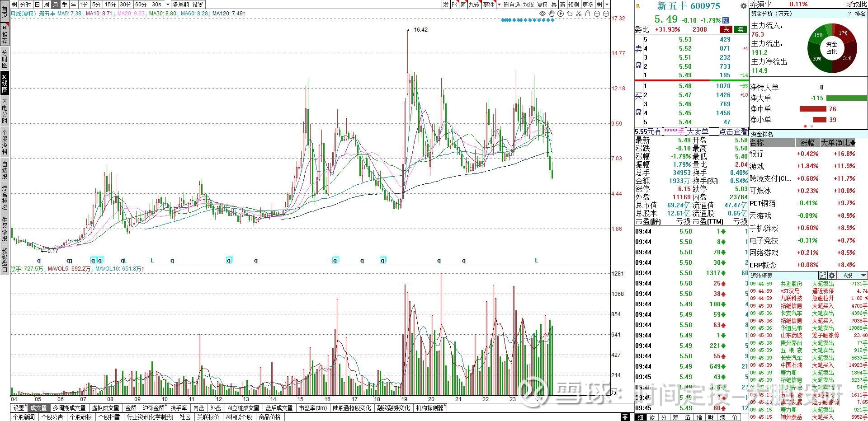Toggle the eye visibility icon above chart
The image size is (868, 421).
click(542, 14)
